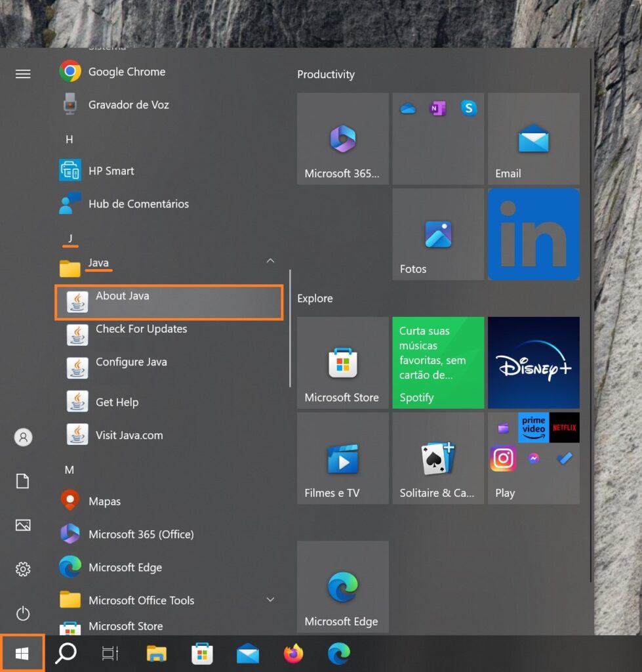Screen dimensions: 642x672
Task: Open the LinkedIn tile
Action: pos(533,234)
